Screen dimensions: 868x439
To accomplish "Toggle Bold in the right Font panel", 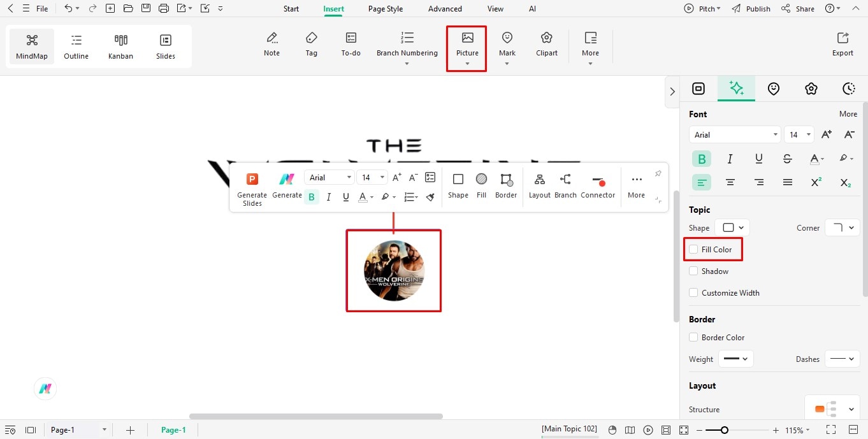I will coord(702,159).
